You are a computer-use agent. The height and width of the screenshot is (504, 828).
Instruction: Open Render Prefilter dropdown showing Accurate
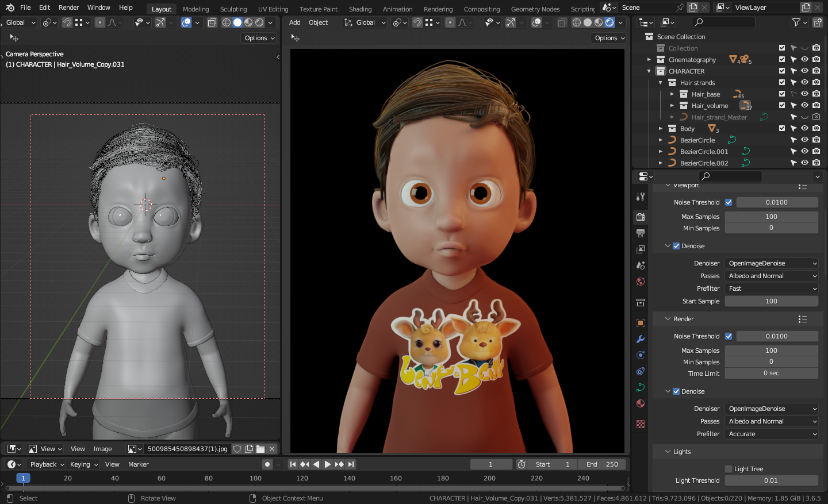pyautogui.click(x=772, y=434)
